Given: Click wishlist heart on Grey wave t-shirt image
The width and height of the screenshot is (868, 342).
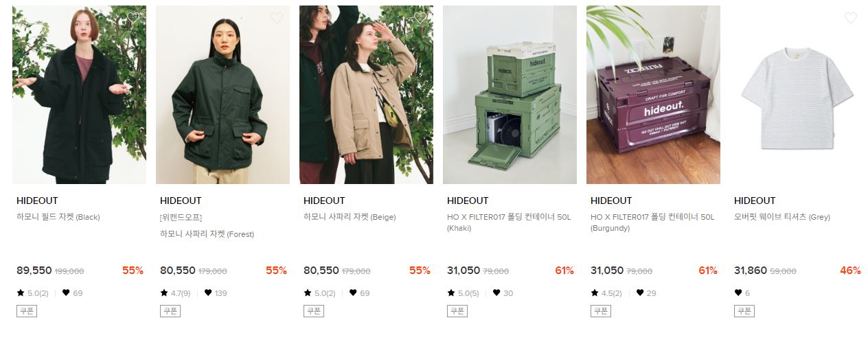Looking at the screenshot, I should point(851,18).
